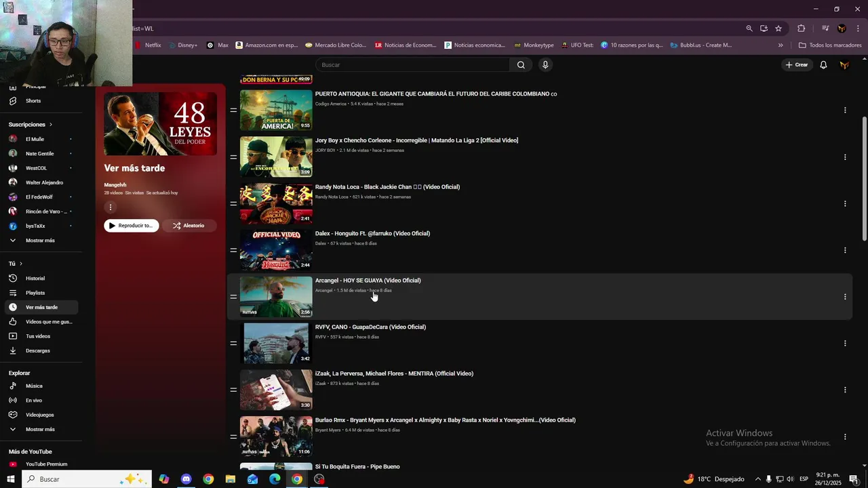Screen dimensions: 868x488
Task: Open options menu for PUERTO ANTIOQUIA video
Action: (x=845, y=110)
